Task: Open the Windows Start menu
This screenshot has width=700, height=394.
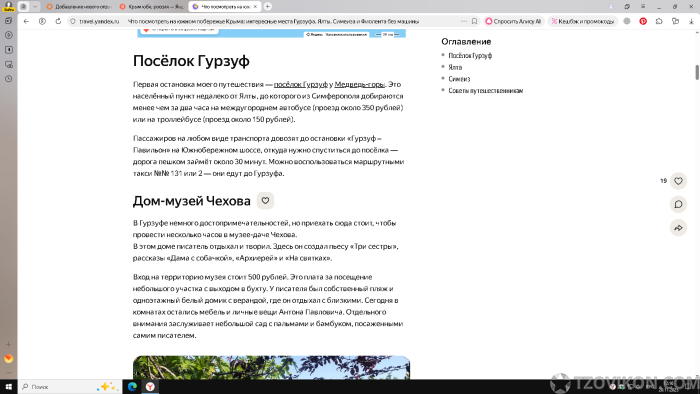Action: point(8,386)
